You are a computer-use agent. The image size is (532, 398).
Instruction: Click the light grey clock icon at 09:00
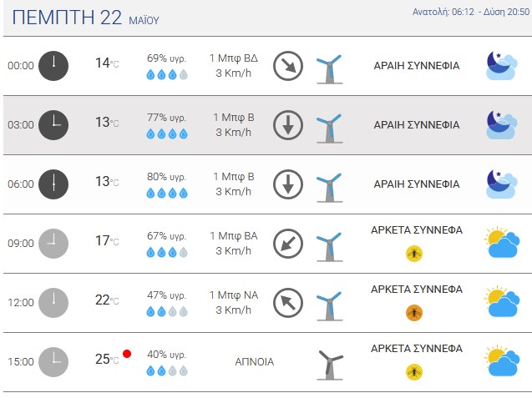(53, 244)
